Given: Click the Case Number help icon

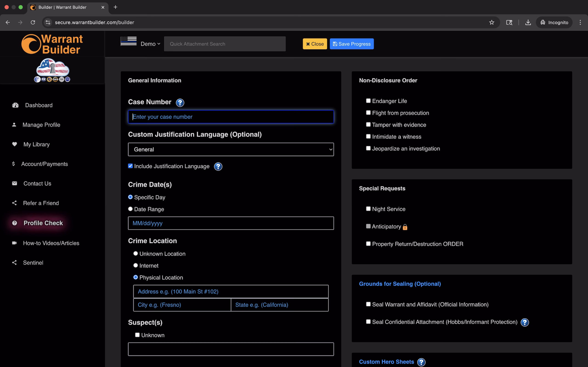Looking at the screenshot, I should 180,103.
